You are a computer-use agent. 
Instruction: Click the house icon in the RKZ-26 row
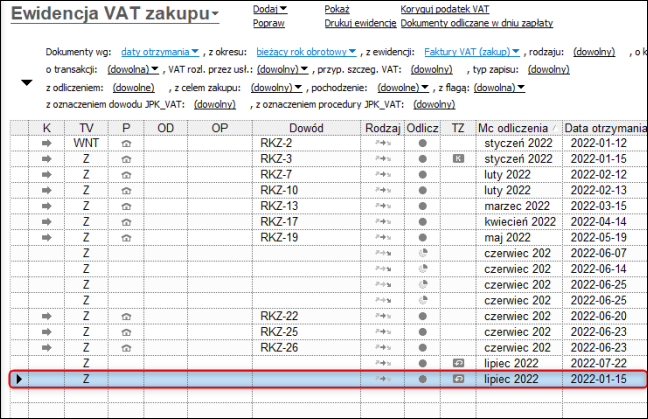[126, 348]
